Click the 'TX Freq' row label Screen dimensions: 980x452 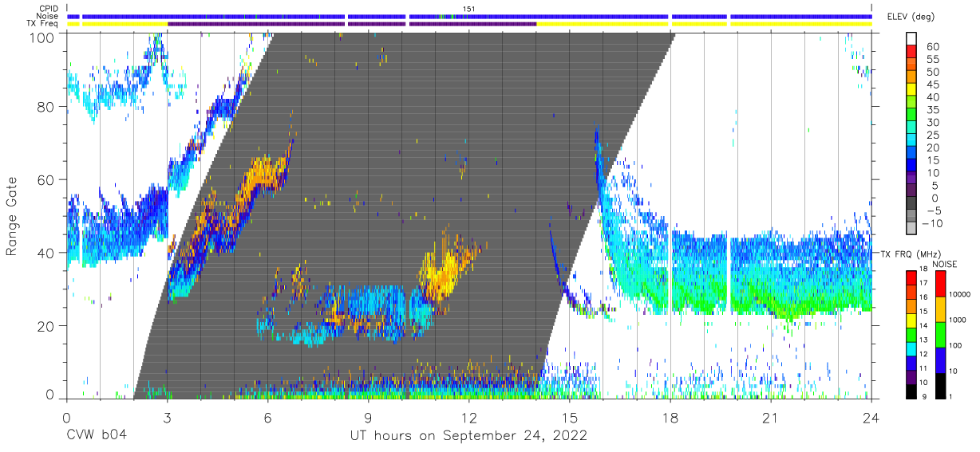click(44, 24)
